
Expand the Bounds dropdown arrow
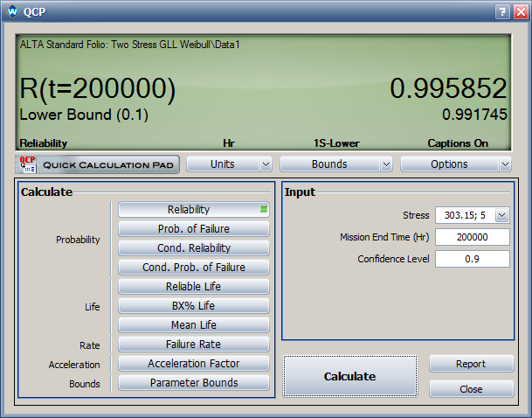click(386, 164)
